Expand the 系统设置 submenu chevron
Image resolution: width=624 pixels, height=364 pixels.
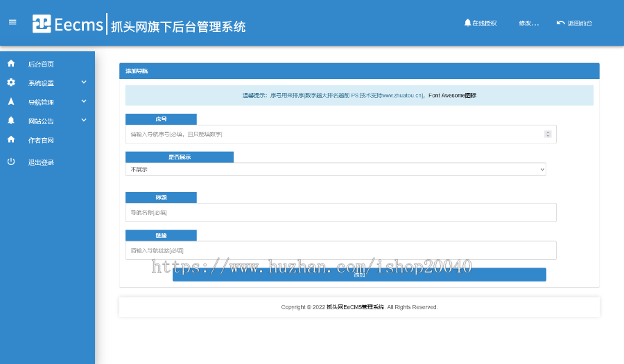[x=84, y=83]
